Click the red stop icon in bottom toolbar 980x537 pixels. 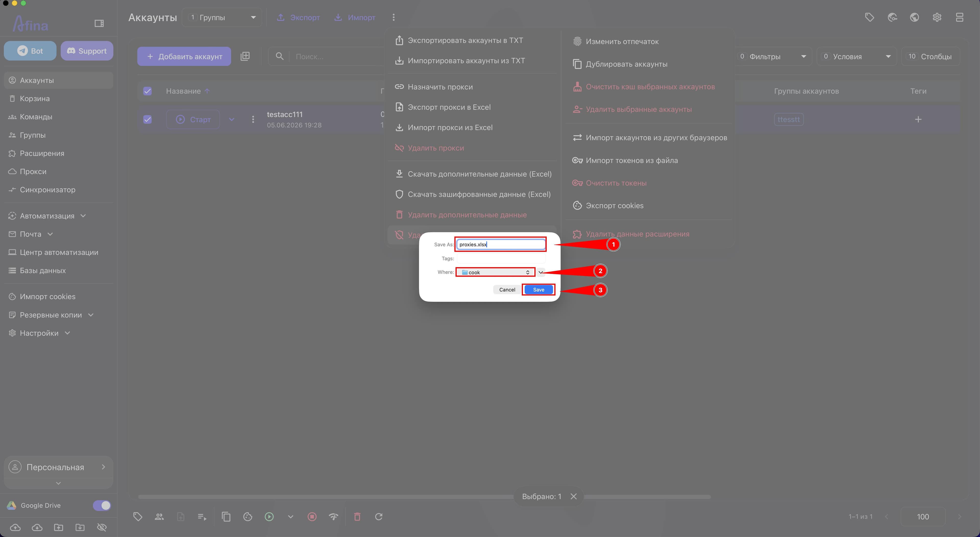click(x=312, y=516)
